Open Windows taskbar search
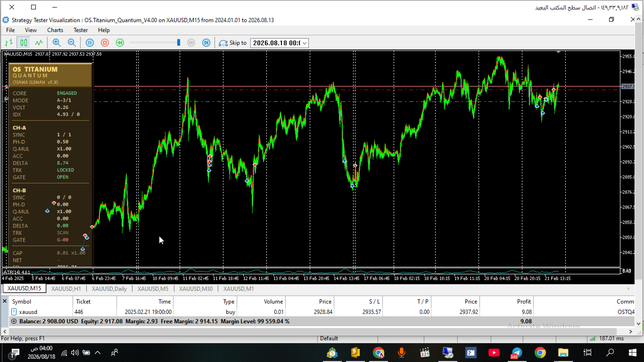 click(610, 353)
